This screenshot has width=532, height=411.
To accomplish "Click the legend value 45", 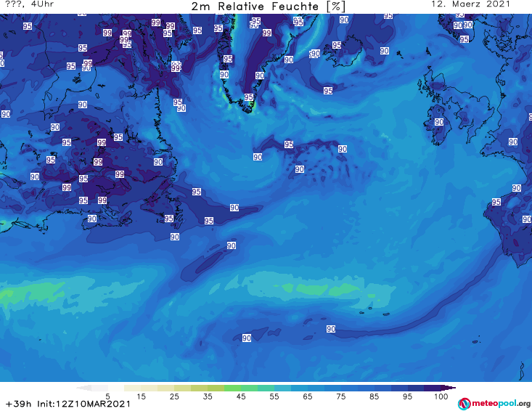I will (x=241, y=396).
